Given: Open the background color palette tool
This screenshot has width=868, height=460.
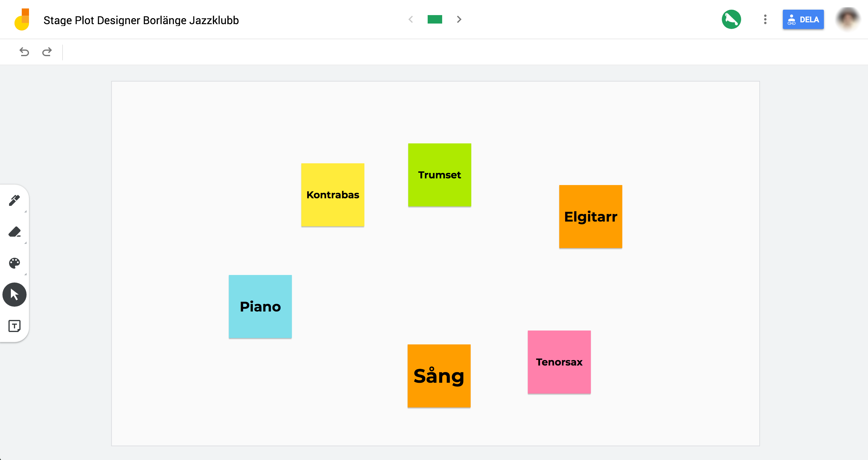Looking at the screenshot, I should (x=14, y=263).
